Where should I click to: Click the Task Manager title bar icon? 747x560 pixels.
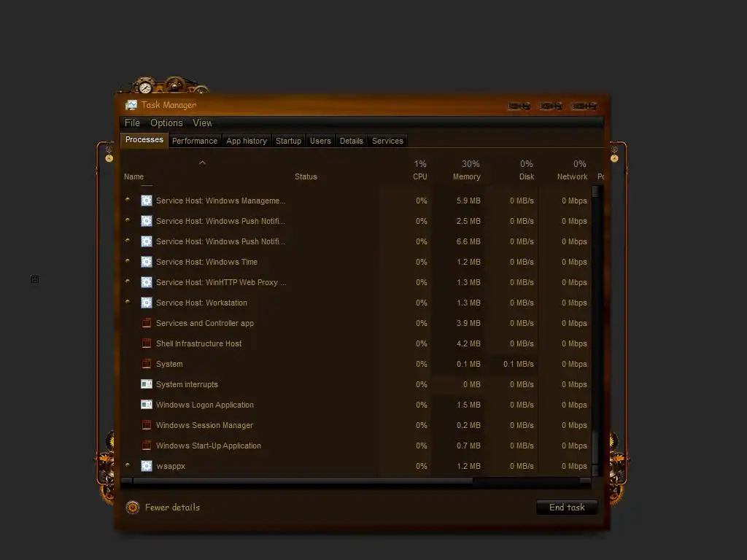(131, 105)
